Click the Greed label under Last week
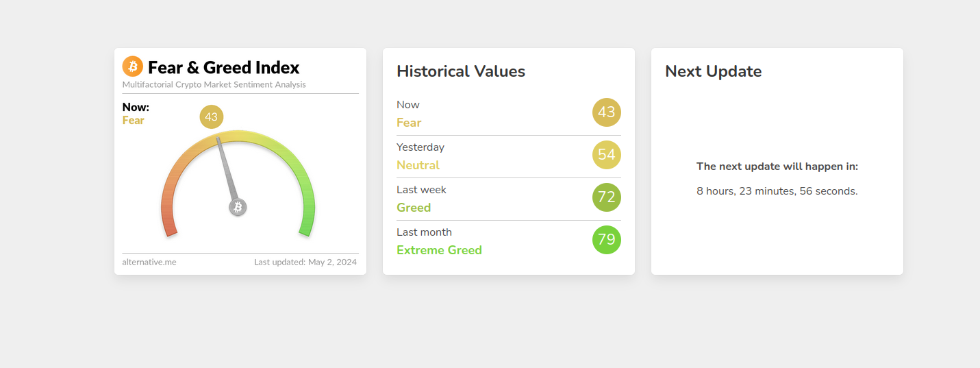The height and width of the screenshot is (368, 980). coord(414,208)
